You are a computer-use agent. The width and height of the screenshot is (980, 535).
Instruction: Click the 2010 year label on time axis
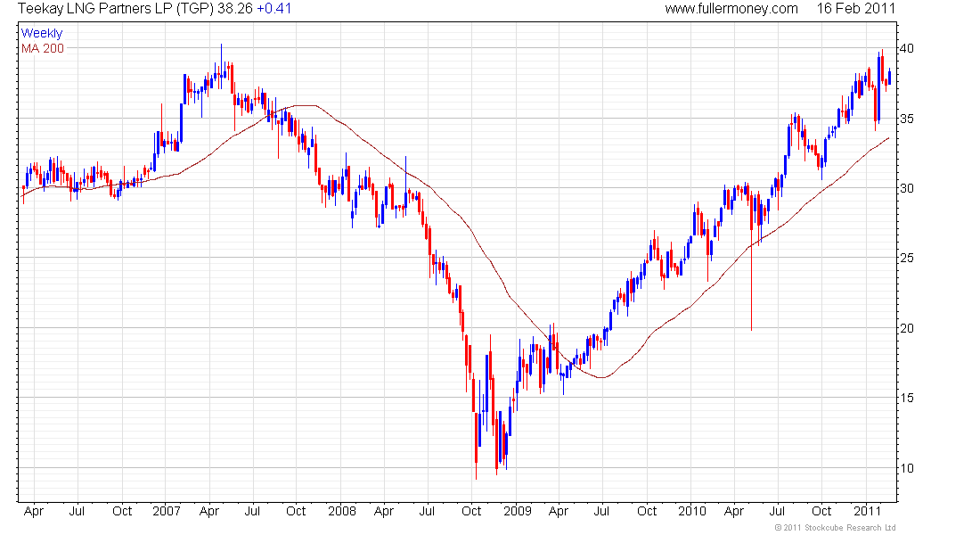(x=692, y=511)
